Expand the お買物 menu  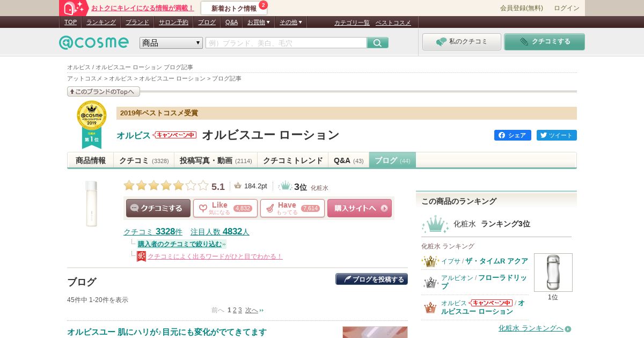(x=259, y=22)
